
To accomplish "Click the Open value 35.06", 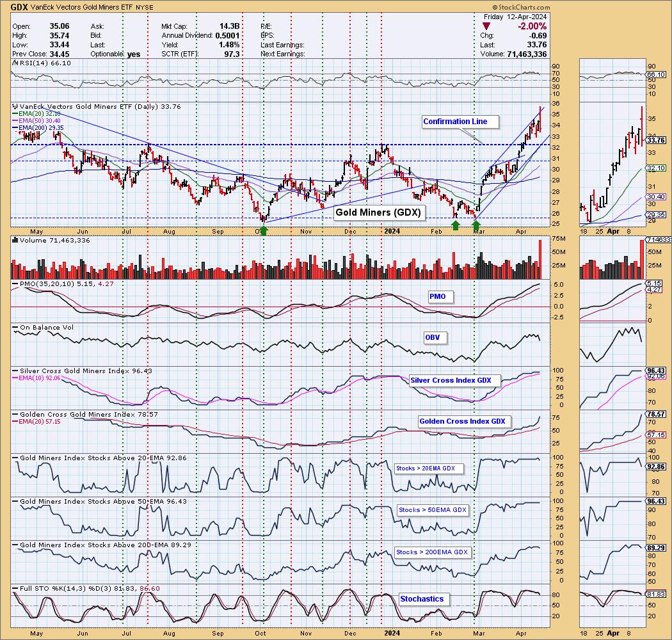I will [x=59, y=26].
